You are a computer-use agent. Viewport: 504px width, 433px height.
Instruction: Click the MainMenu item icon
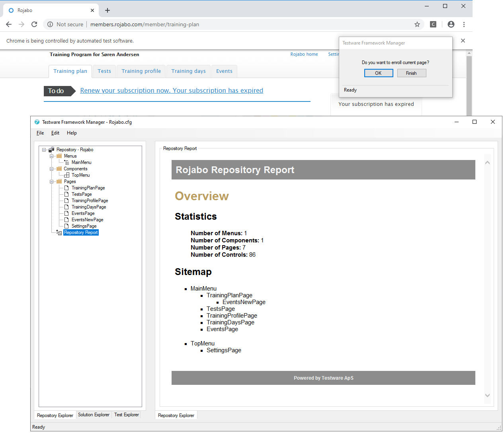(x=66, y=162)
